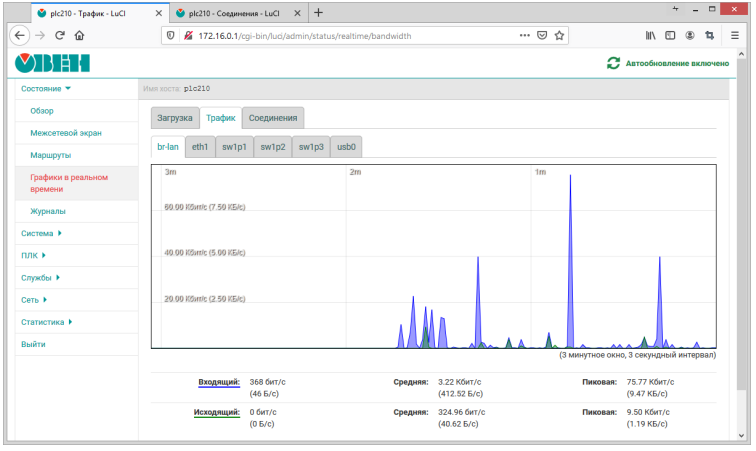Toggle auto-refresh 'Автообновление включено'
This screenshot has width=756, height=451.
(x=668, y=63)
